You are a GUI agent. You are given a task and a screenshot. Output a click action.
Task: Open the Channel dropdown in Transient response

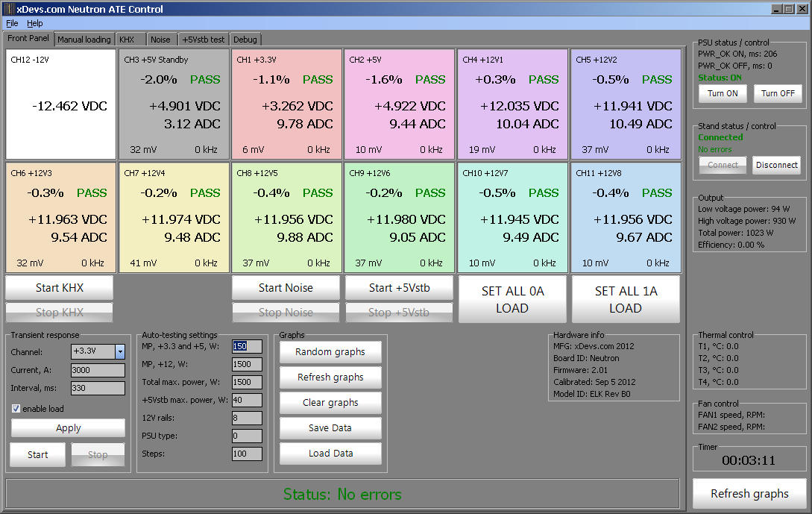pyautogui.click(x=120, y=351)
